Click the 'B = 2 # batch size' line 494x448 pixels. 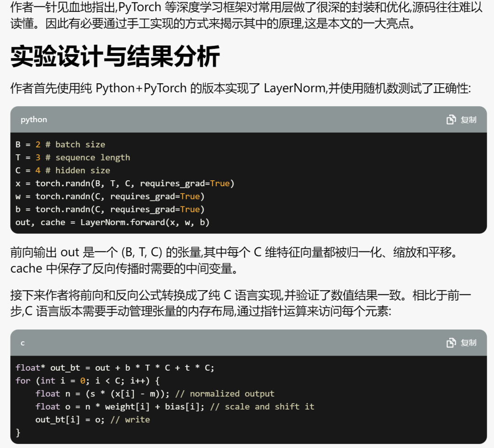60,145
